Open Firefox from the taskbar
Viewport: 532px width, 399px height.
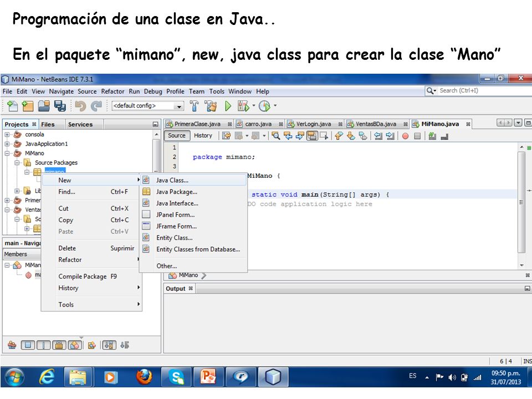[144, 377]
